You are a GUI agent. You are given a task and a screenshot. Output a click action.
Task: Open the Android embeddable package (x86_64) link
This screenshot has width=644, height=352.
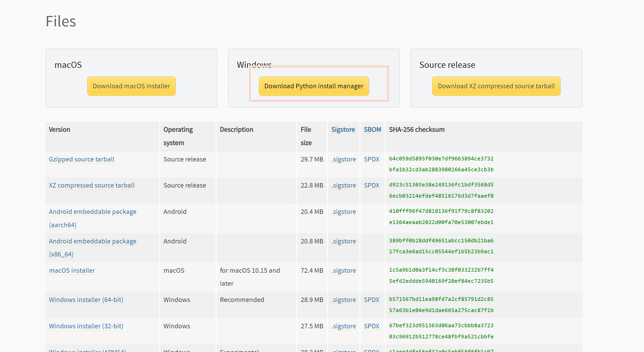93,247
